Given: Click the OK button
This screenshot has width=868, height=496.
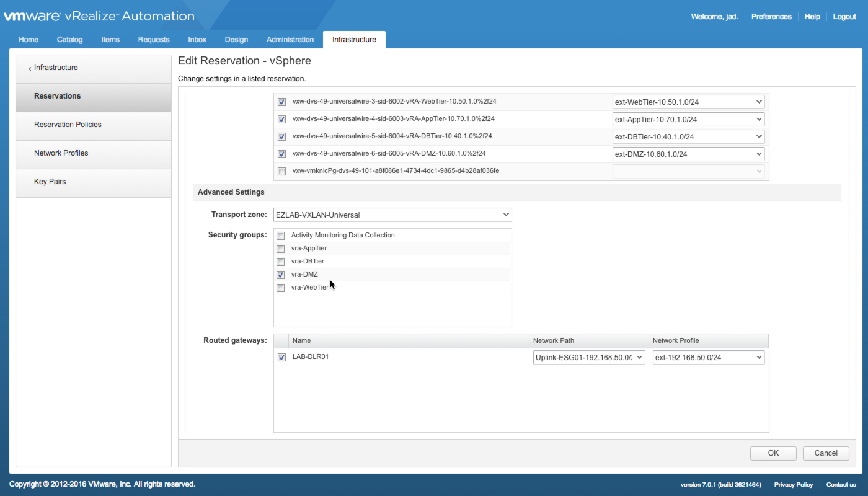Looking at the screenshot, I should [x=773, y=453].
